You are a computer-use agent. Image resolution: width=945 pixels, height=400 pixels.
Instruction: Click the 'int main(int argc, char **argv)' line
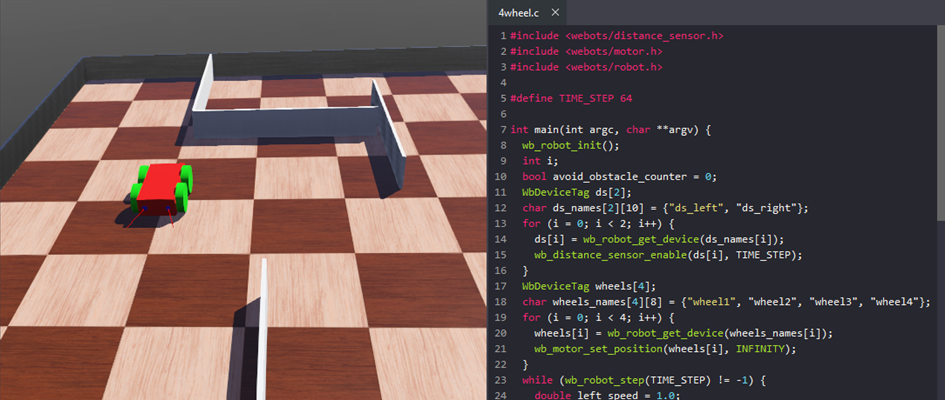pos(611,130)
